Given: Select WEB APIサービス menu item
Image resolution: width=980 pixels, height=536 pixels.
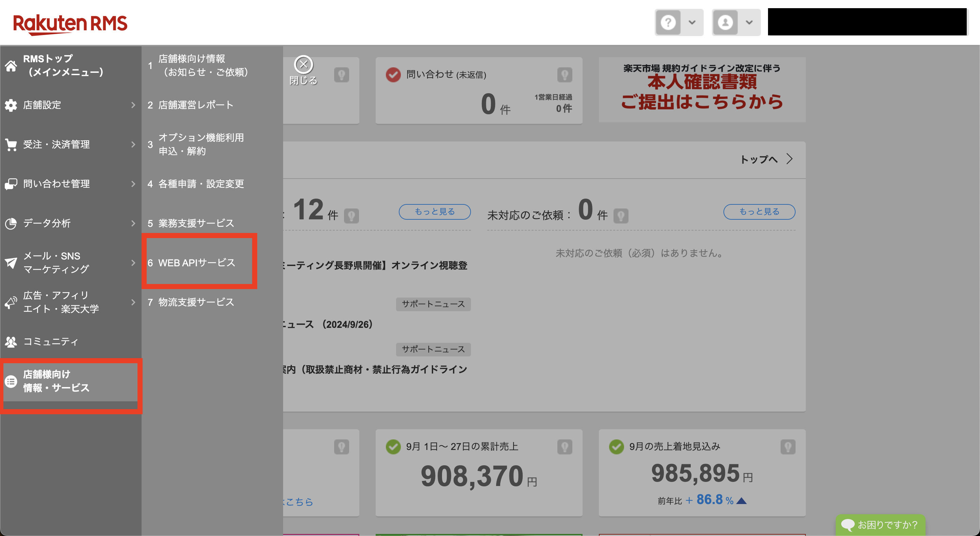Looking at the screenshot, I should tap(197, 263).
